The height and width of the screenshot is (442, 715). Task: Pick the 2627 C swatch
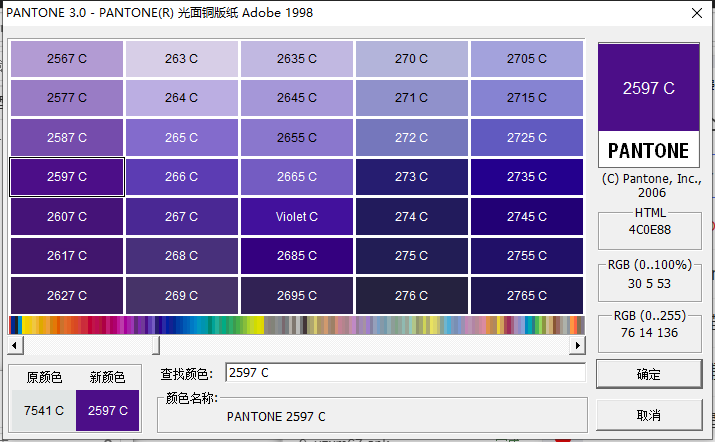67,296
